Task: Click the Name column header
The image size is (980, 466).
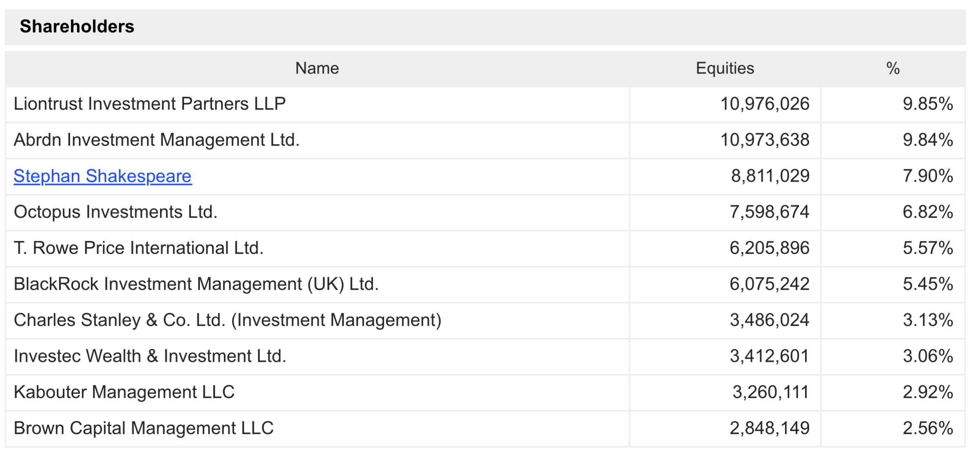Action: click(x=317, y=68)
